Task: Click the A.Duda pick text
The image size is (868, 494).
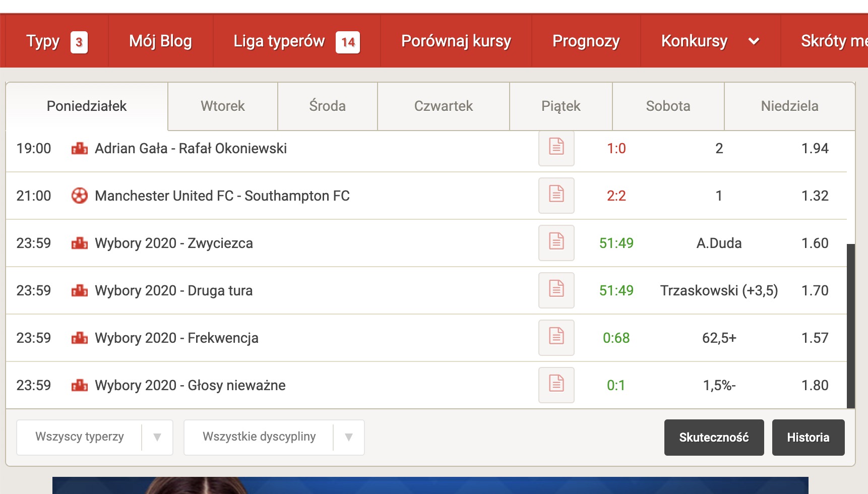Action: coord(719,243)
